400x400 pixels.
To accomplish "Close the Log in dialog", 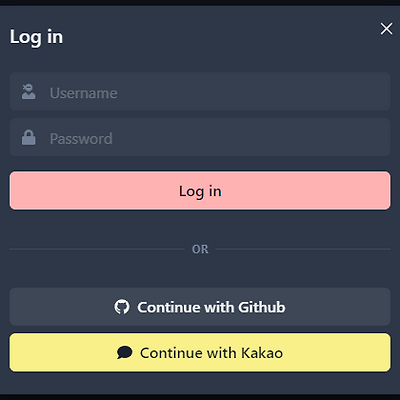I will tap(386, 29).
